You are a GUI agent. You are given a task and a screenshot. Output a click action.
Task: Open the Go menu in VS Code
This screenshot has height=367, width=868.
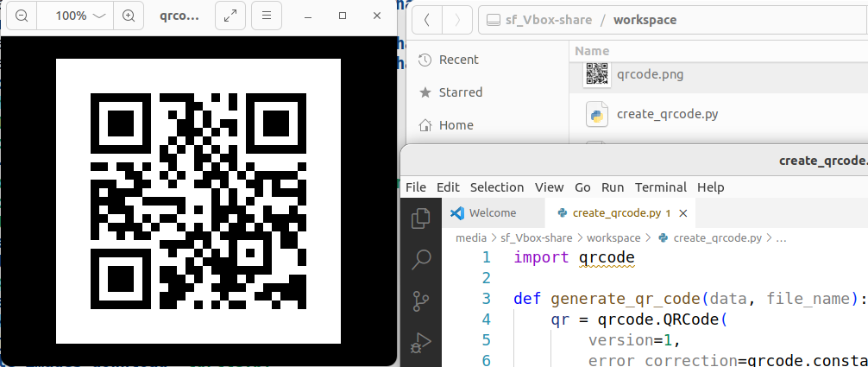click(x=582, y=187)
